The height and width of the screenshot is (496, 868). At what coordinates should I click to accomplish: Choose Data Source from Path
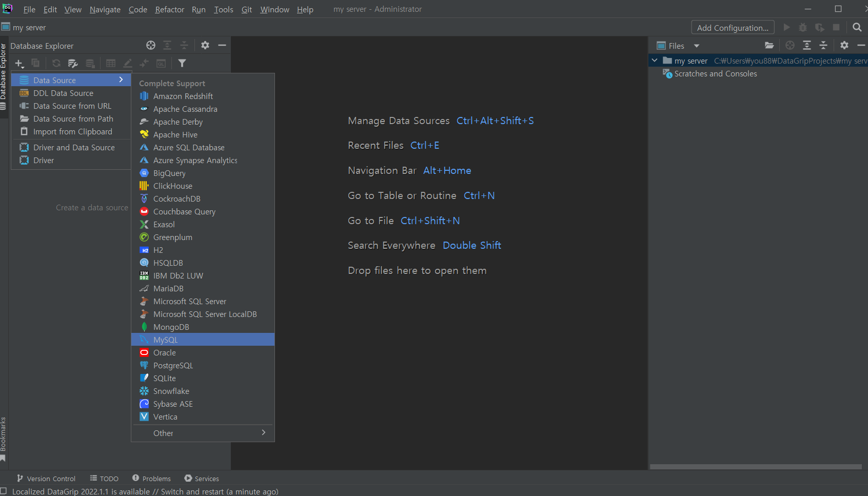click(72, 118)
